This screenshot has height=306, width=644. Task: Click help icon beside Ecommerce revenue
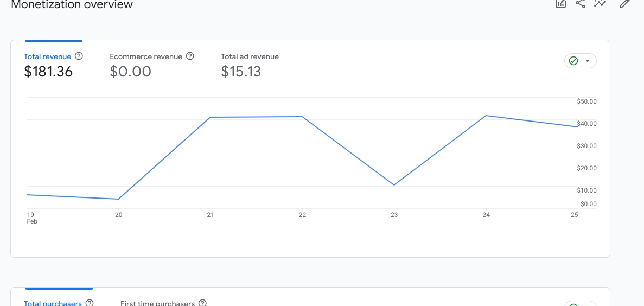pyautogui.click(x=190, y=56)
